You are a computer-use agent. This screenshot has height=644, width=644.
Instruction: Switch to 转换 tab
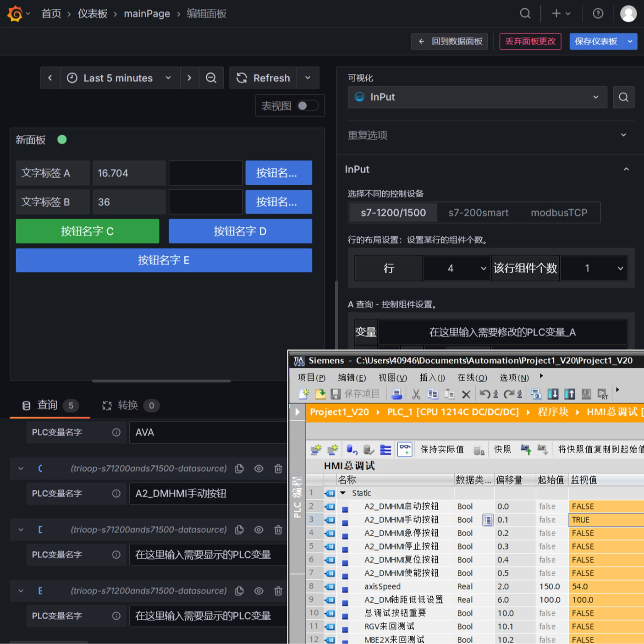click(130, 405)
